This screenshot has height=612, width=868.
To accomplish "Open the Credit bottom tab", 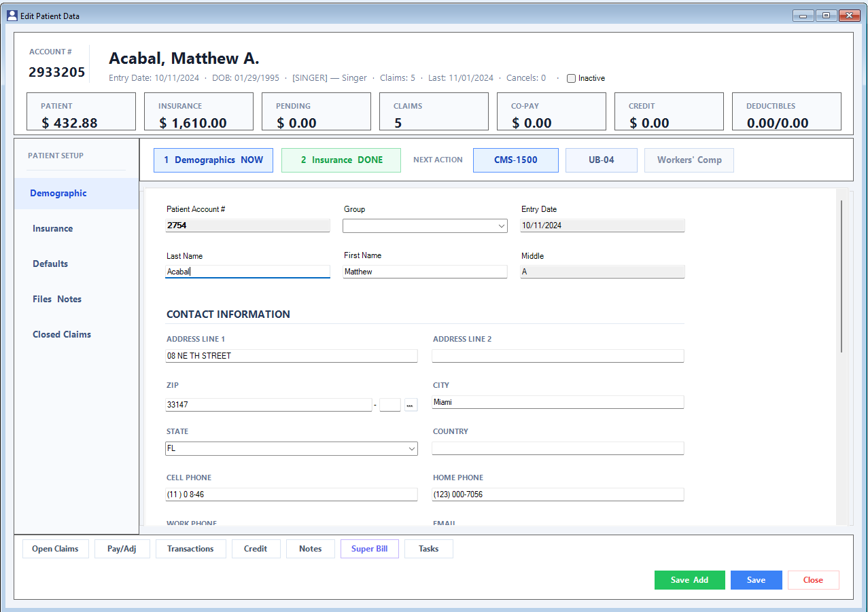I will (x=256, y=549).
